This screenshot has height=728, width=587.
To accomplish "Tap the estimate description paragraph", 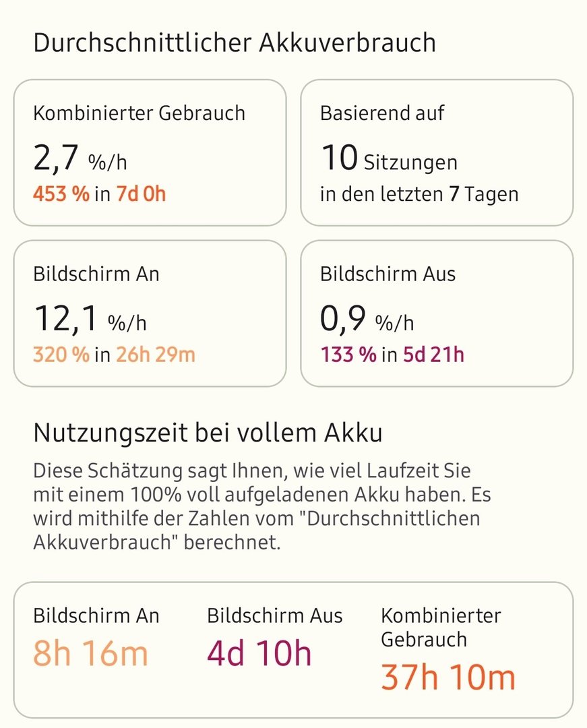I will (x=261, y=506).
